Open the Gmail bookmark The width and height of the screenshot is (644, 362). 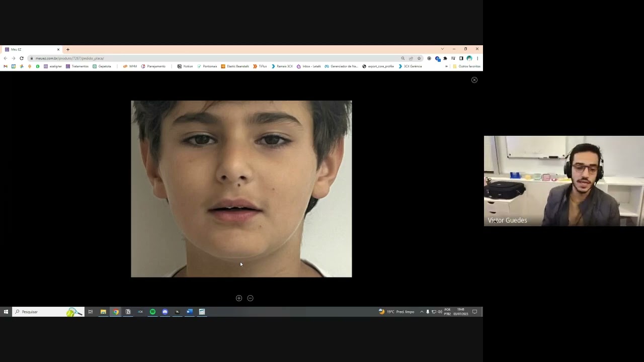pyautogui.click(x=6, y=66)
